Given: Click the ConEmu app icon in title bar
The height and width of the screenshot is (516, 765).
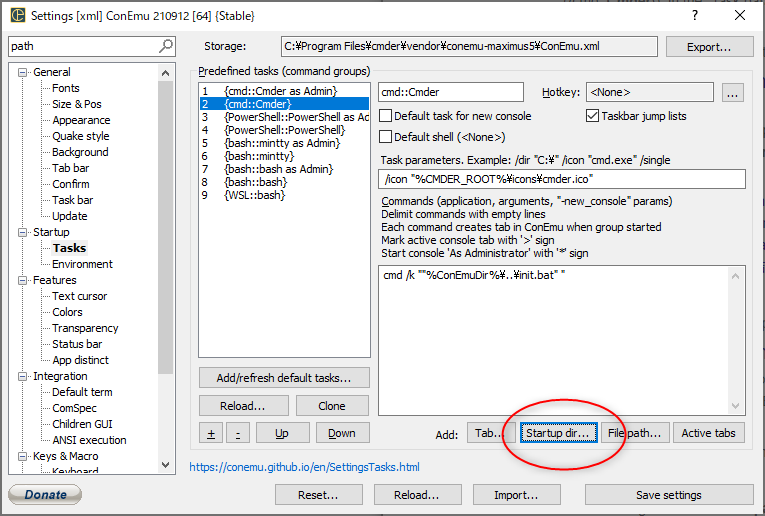Looking at the screenshot, I should point(18,16).
